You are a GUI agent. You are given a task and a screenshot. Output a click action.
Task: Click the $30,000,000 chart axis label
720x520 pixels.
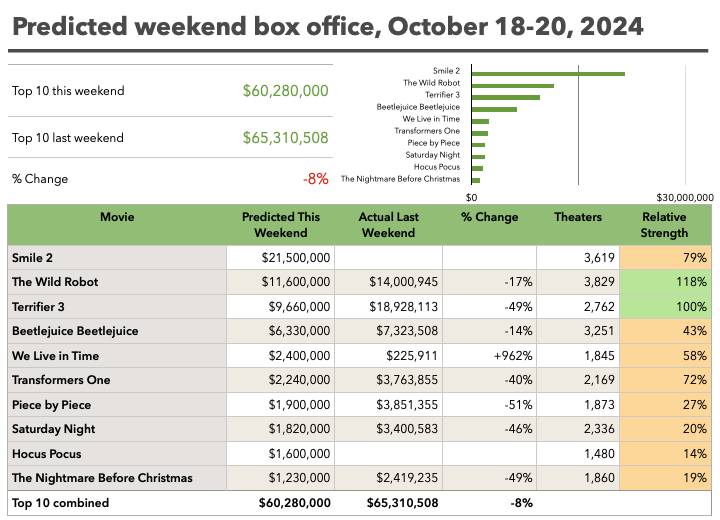pyautogui.click(x=685, y=198)
